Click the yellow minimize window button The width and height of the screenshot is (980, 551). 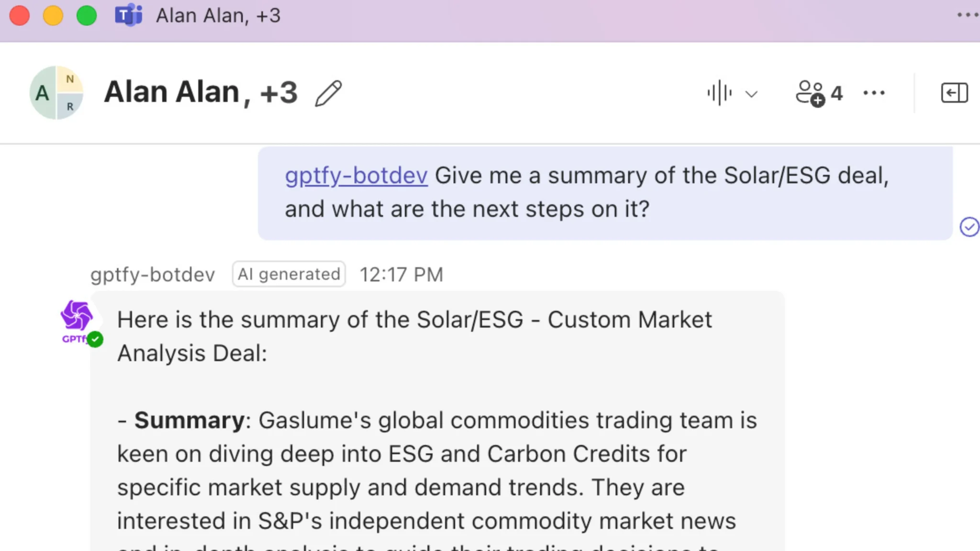point(53,16)
